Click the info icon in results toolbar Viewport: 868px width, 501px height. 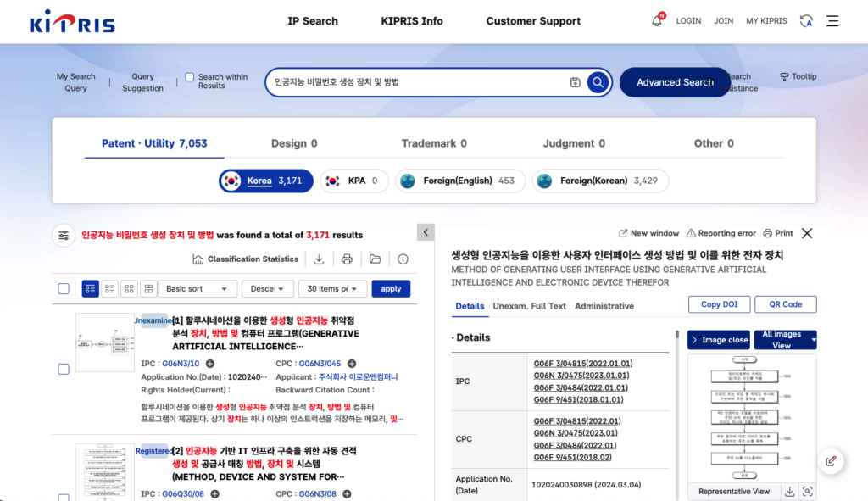pyautogui.click(x=403, y=259)
